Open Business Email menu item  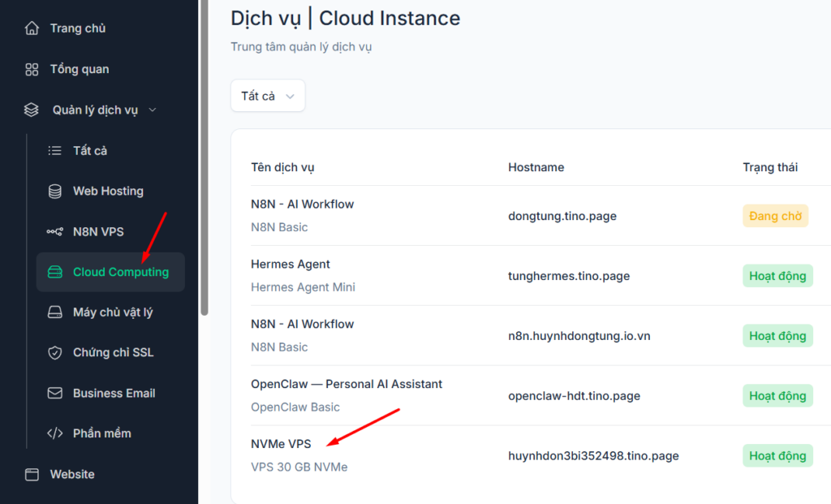coord(114,394)
